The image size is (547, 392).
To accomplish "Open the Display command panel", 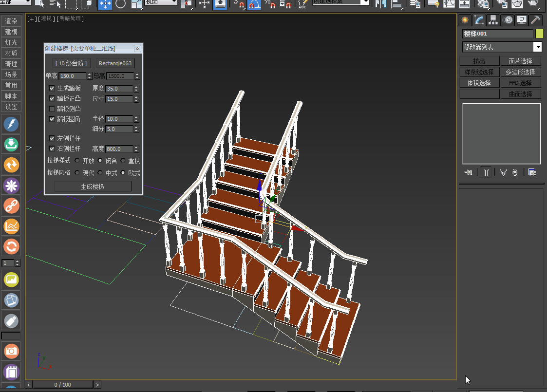I will click(x=521, y=20).
